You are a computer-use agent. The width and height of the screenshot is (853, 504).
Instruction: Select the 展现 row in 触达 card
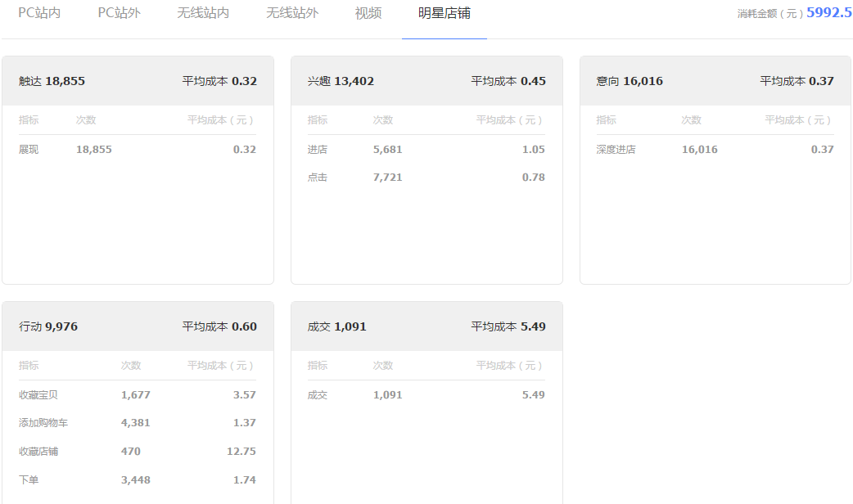point(138,150)
